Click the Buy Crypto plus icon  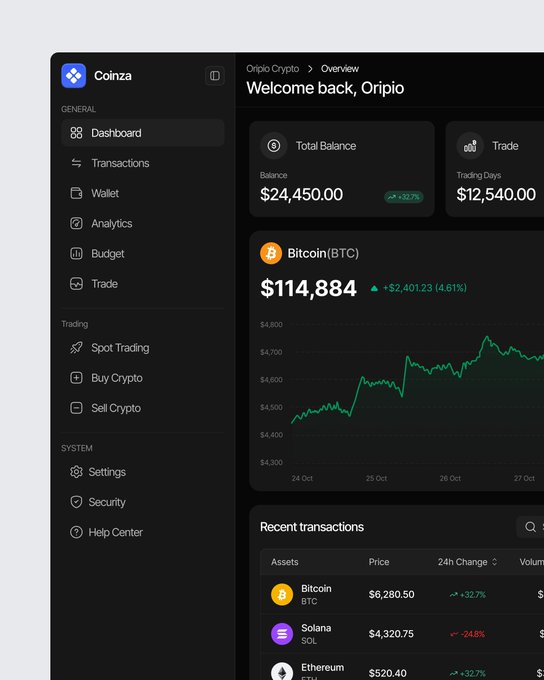coord(76,378)
